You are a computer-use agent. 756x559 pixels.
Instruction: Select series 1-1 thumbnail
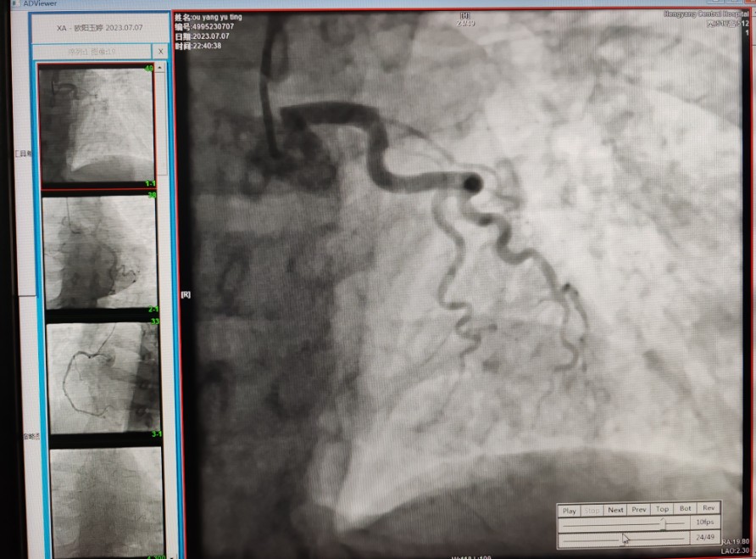[x=96, y=126]
